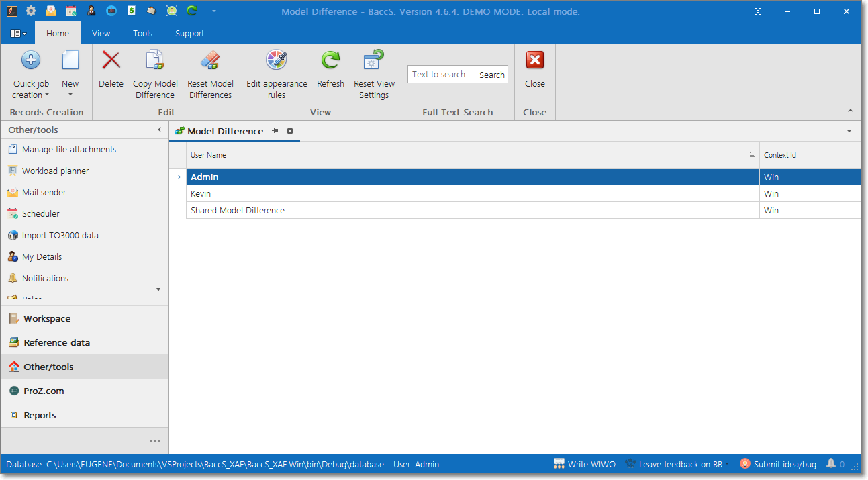Click the Delete red X icon
The height and width of the screenshot is (480, 868).
(111, 61)
